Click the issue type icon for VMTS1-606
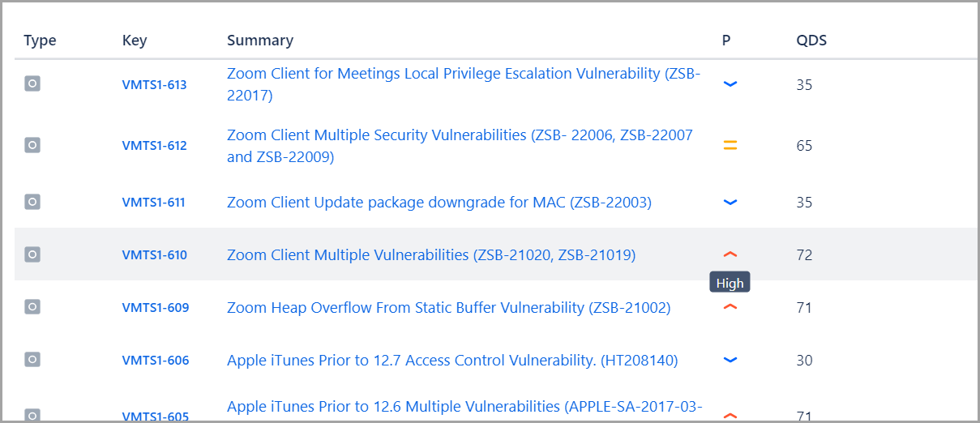 point(32,359)
